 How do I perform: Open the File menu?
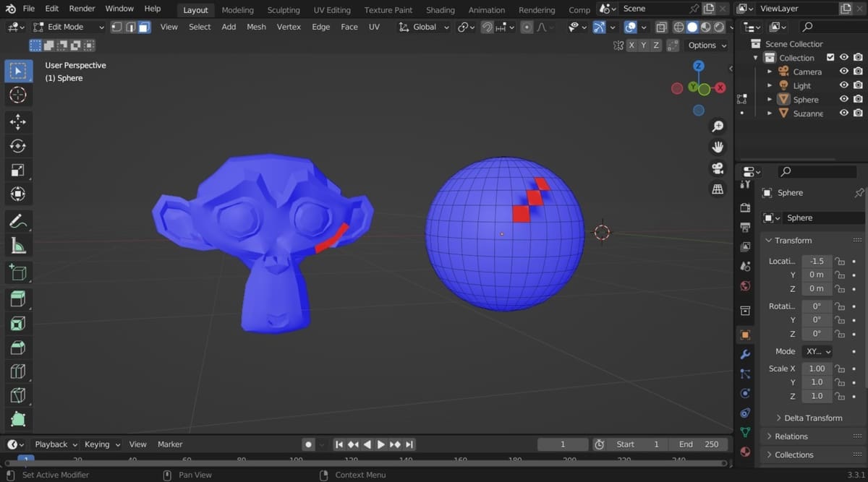point(29,9)
